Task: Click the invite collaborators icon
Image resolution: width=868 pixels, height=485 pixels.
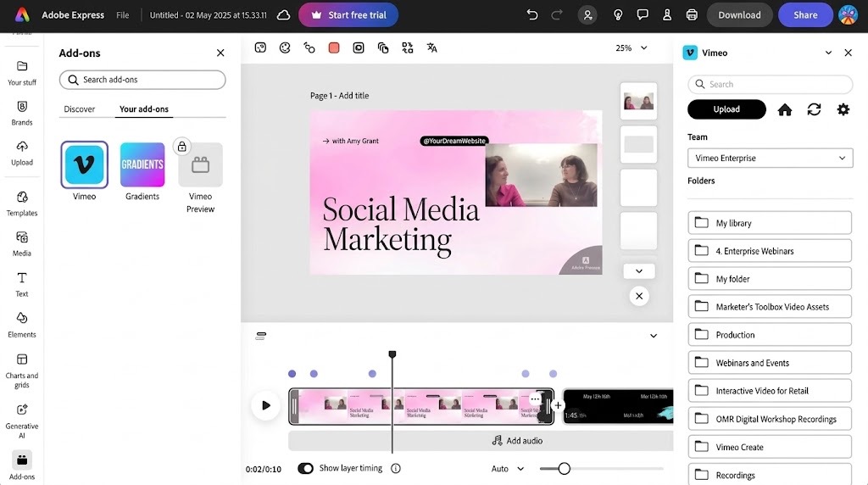Action: pos(587,15)
